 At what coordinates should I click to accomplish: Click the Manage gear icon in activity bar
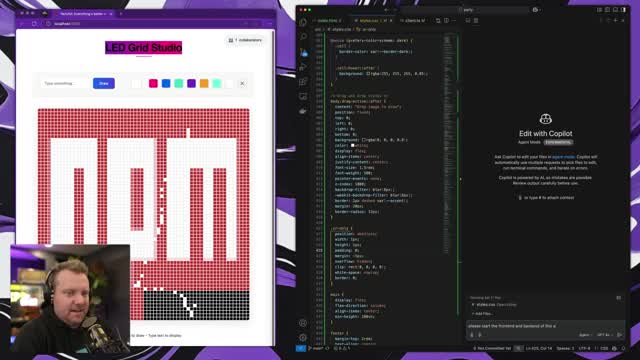pos(303,338)
